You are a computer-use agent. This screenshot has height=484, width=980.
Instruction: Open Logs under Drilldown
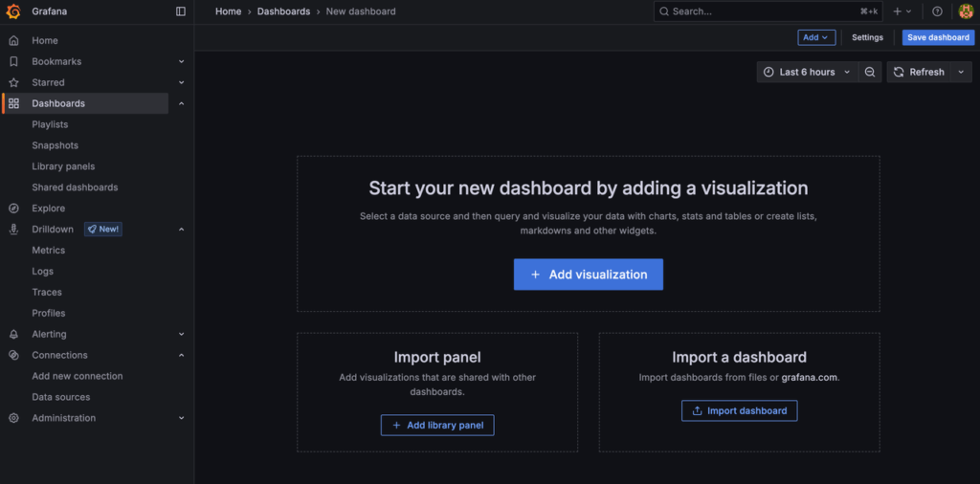pos(42,272)
